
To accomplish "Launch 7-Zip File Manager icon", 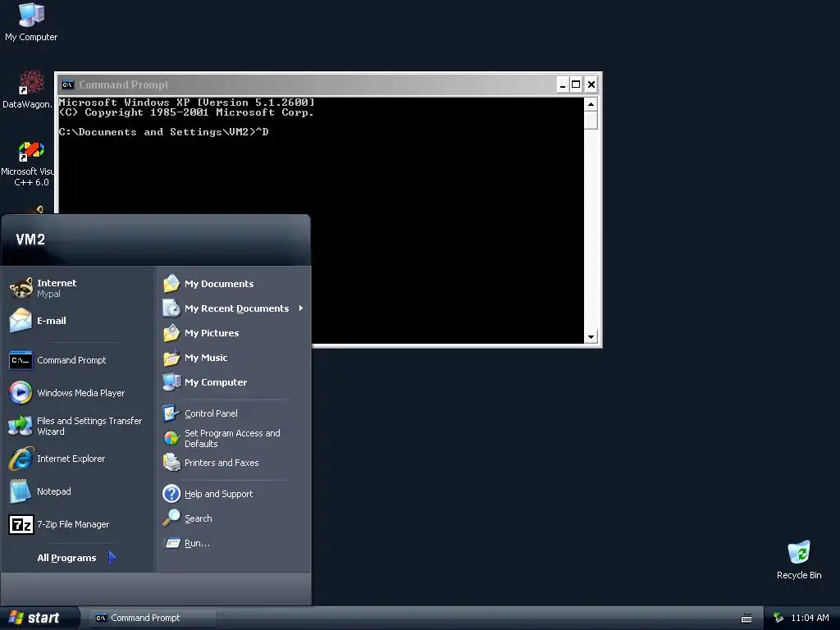I will [21, 524].
